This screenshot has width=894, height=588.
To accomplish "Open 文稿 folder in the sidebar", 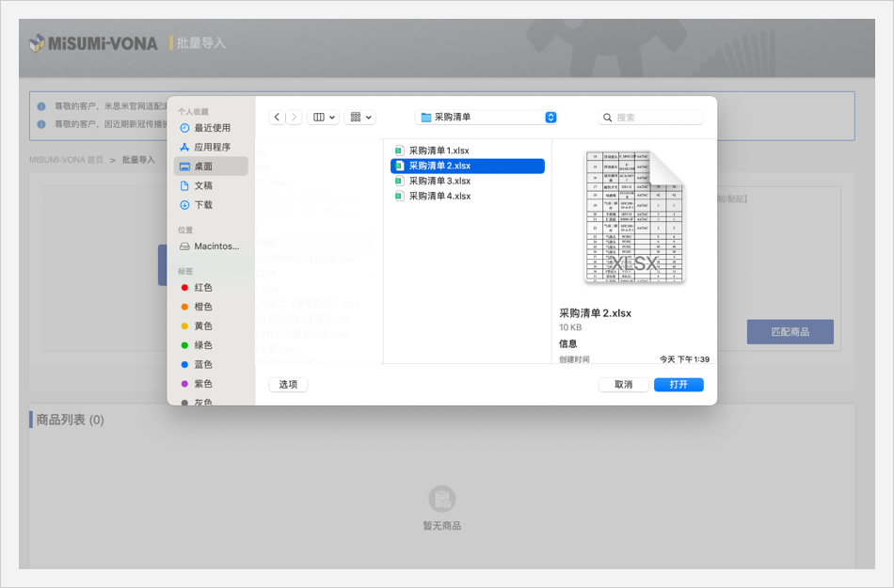I will click(x=203, y=185).
